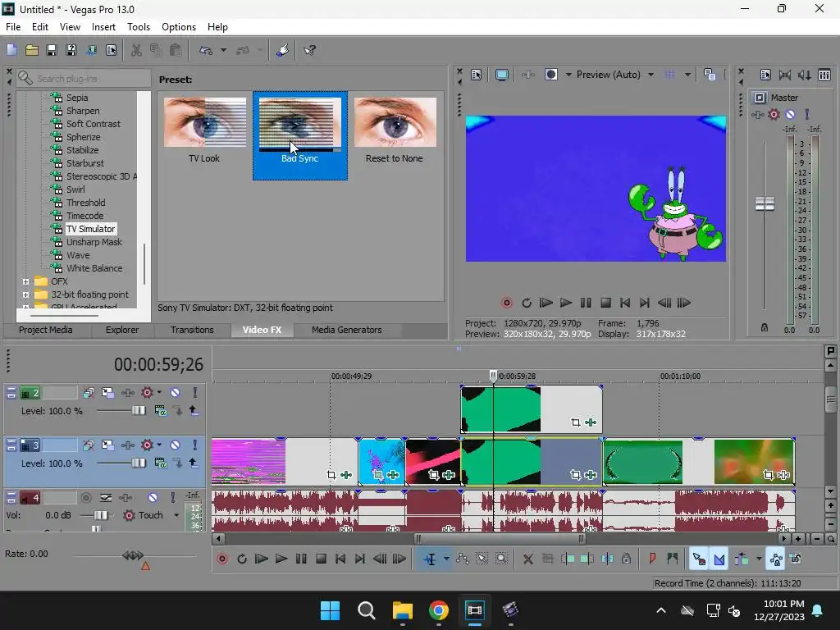Pause playback in preview transport
Screen dimensions: 840x630
coord(586,304)
